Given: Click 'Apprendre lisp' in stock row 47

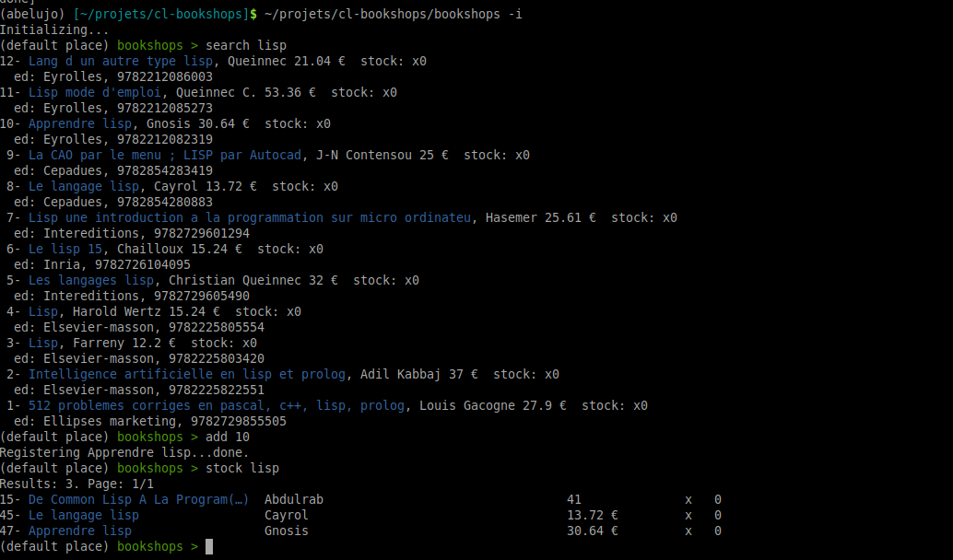Looking at the screenshot, I should tap(79, 531).
